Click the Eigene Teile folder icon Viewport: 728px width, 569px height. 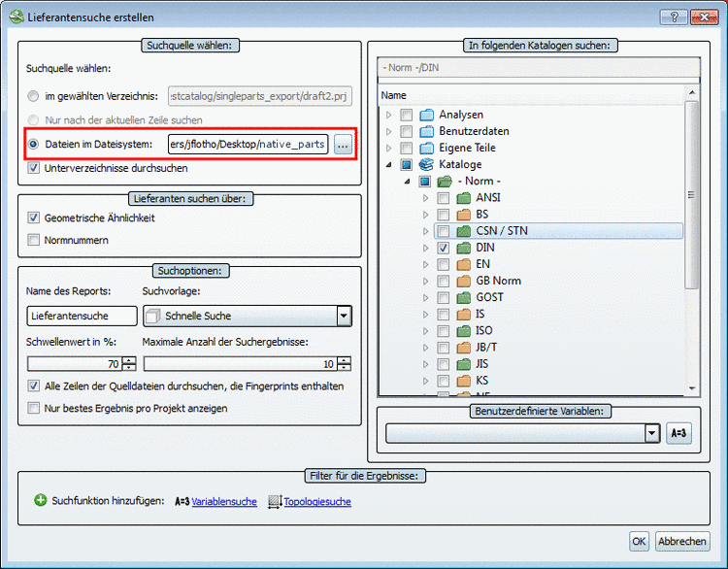426,149
